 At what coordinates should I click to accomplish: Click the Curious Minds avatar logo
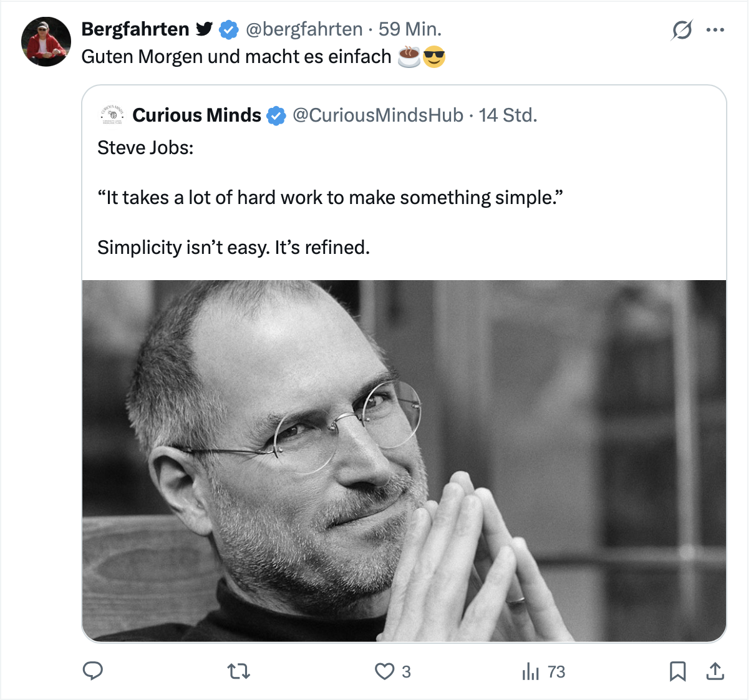[112, 115]
